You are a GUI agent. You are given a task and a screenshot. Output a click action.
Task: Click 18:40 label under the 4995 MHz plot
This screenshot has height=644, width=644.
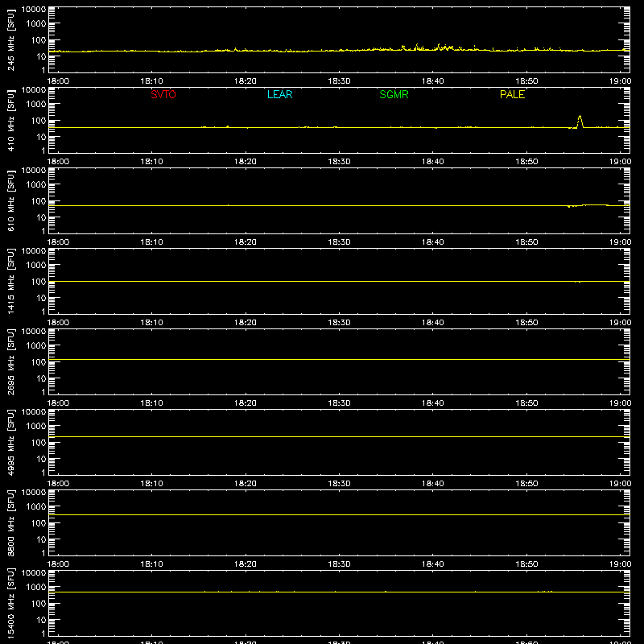point(433,484)
